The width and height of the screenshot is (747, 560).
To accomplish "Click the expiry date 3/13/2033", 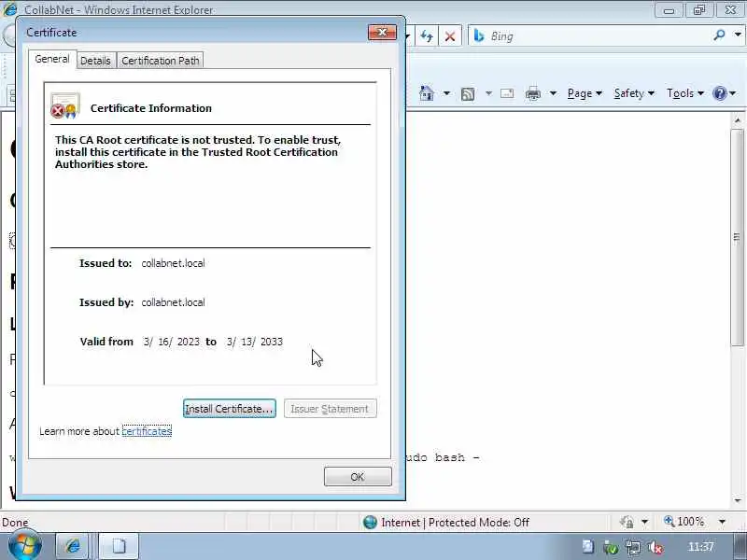I will 255,342.
